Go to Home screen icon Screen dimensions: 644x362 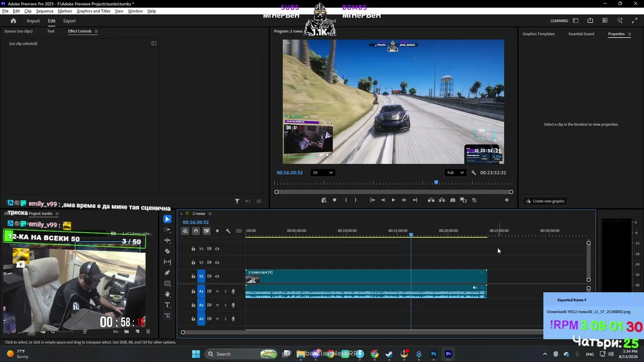(14, 21)
